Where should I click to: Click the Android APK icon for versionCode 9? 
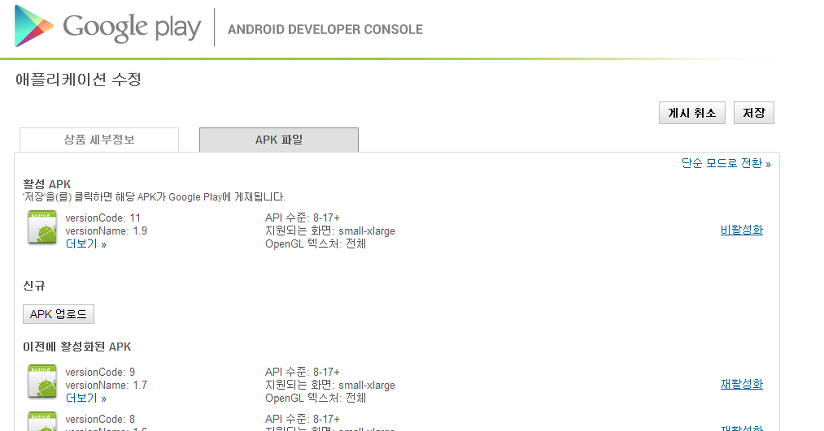tap(42, 382)
